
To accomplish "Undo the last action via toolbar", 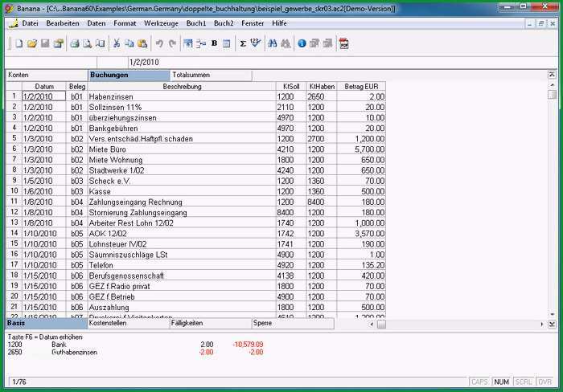I will [159, 43].
